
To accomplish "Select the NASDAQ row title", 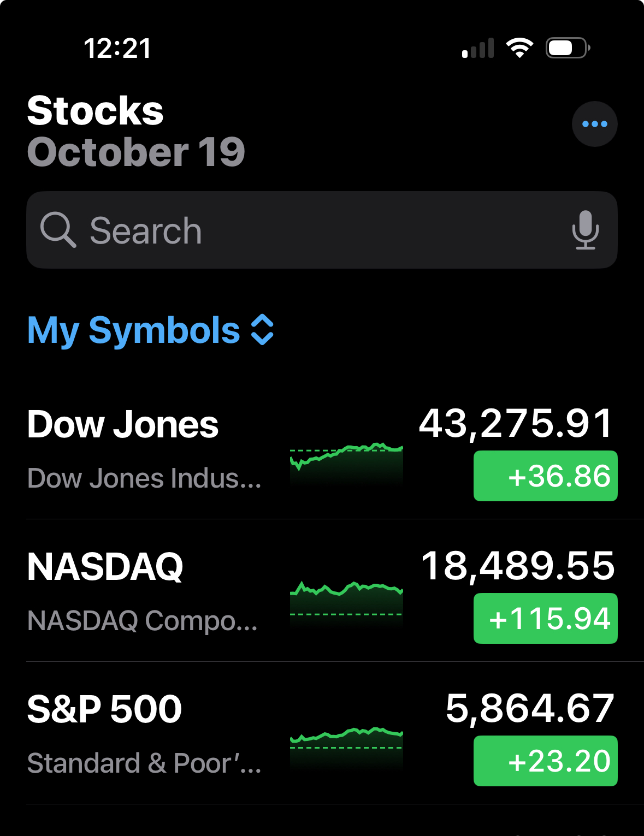I will (x=105, y=567).
